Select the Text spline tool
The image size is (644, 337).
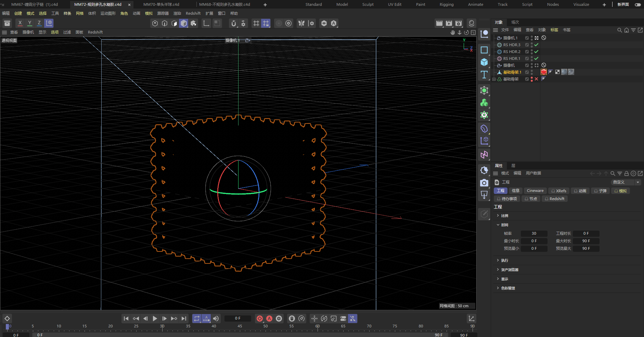484,75
